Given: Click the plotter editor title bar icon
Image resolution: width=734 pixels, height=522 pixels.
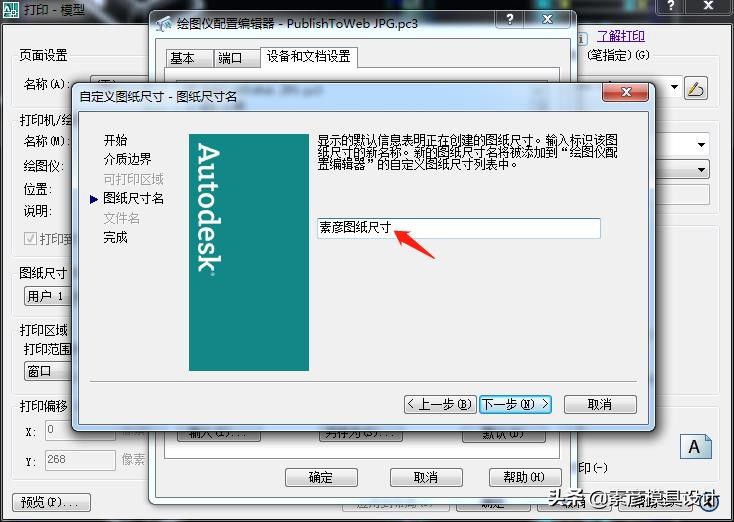Looking at the screenshot, I should (164, 23).
